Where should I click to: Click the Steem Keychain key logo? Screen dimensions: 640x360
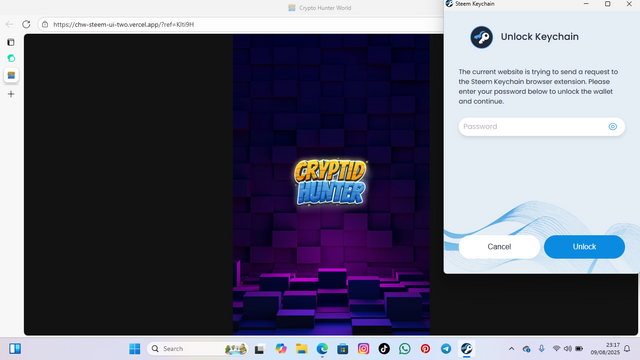tap(481, 37)
